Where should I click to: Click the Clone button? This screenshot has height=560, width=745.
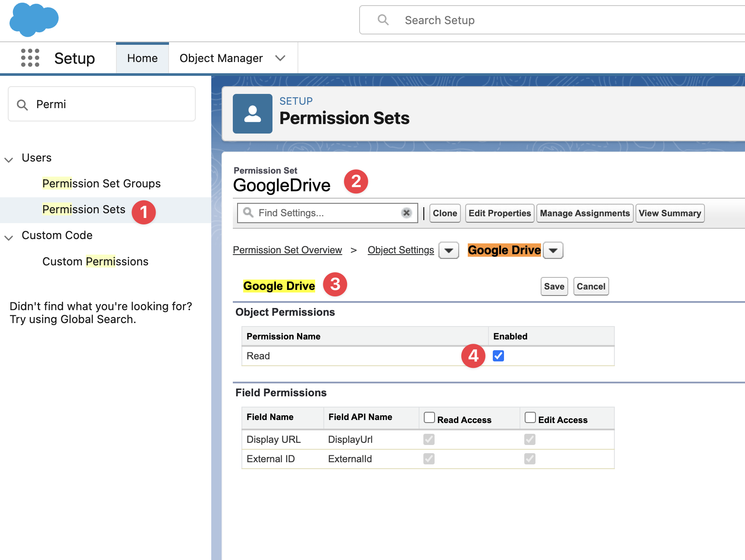[445, 213]
